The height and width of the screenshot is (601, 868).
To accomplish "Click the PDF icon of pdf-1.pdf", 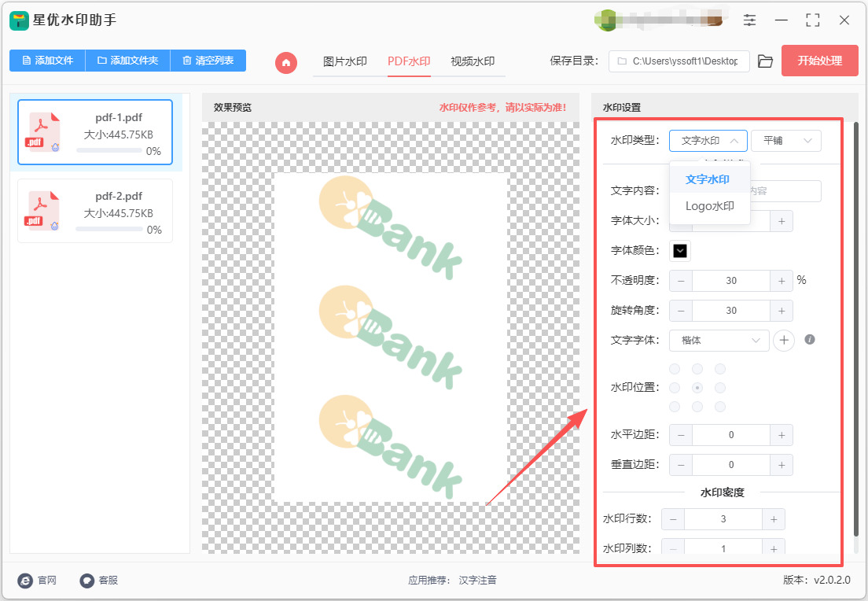I will point(43,132).
